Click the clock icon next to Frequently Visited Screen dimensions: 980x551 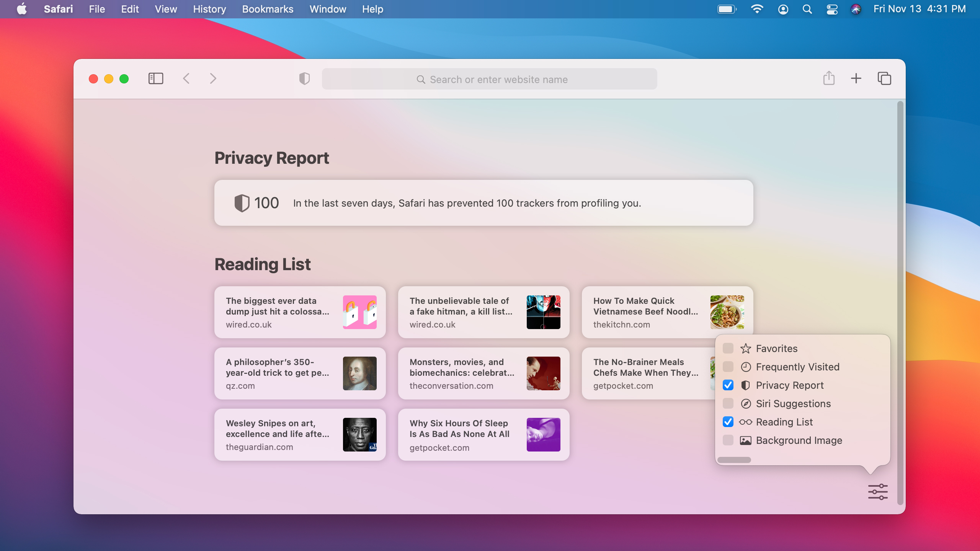(x=745, y=367)
